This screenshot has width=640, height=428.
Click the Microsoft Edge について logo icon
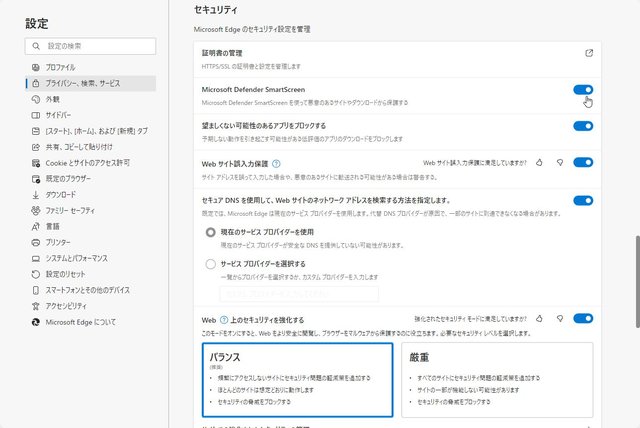point(36,322)
